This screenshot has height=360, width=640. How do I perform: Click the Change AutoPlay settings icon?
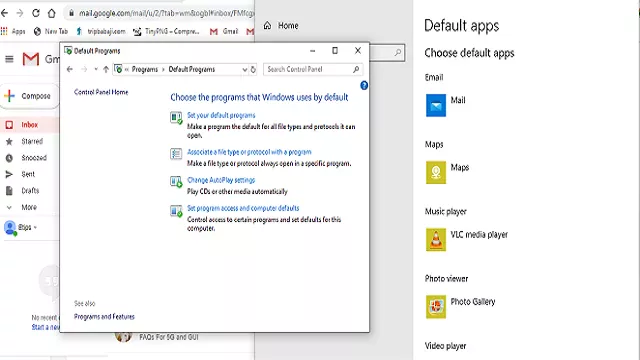pyautogui.click(x=176, y=182)
